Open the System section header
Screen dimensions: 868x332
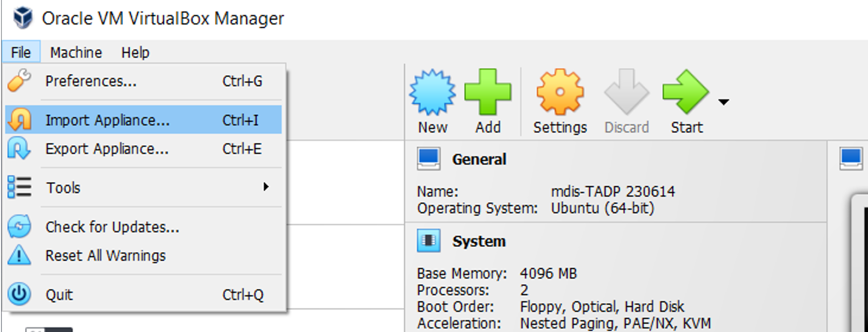click(x=479, y=241)
